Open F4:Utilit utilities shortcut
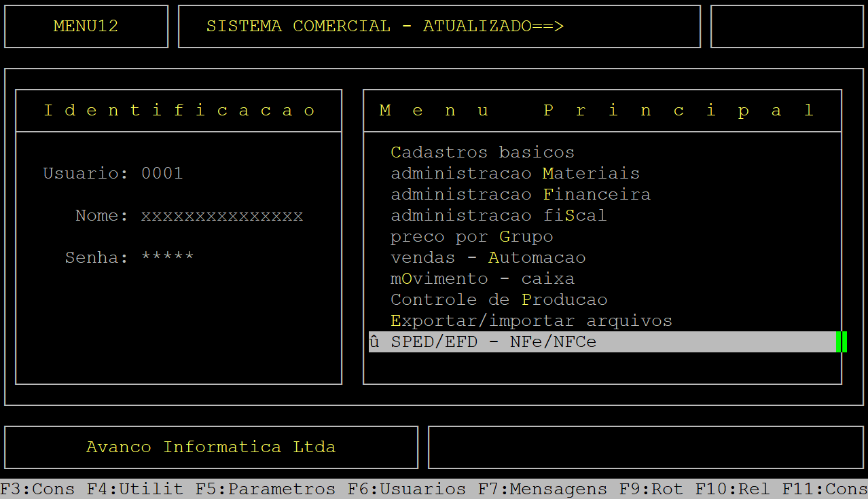The width and height of the screenshot is (868, 499). (135, 489)
